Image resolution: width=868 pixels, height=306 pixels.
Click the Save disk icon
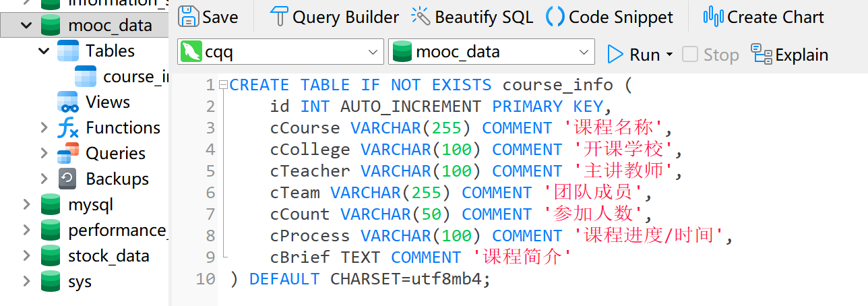point(189,16)
